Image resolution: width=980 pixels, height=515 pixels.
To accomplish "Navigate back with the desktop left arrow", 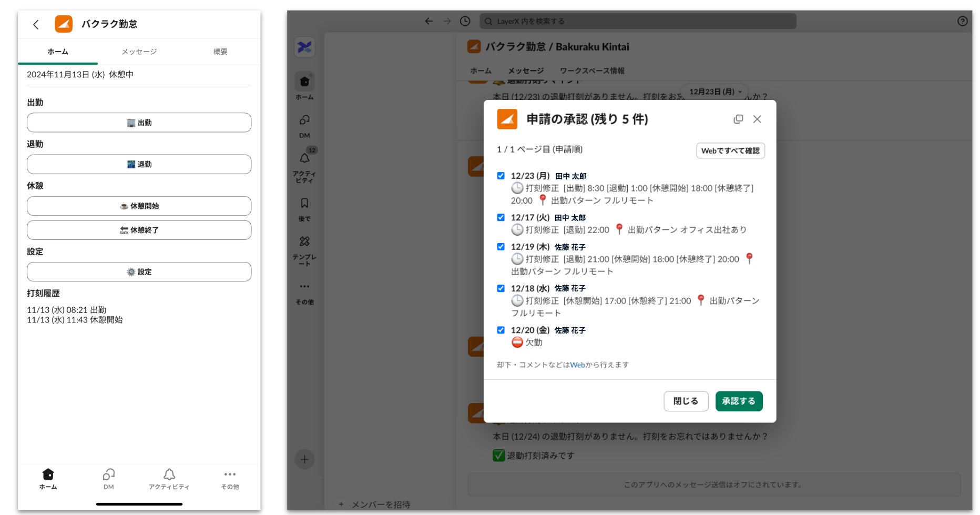I will 429,21.
